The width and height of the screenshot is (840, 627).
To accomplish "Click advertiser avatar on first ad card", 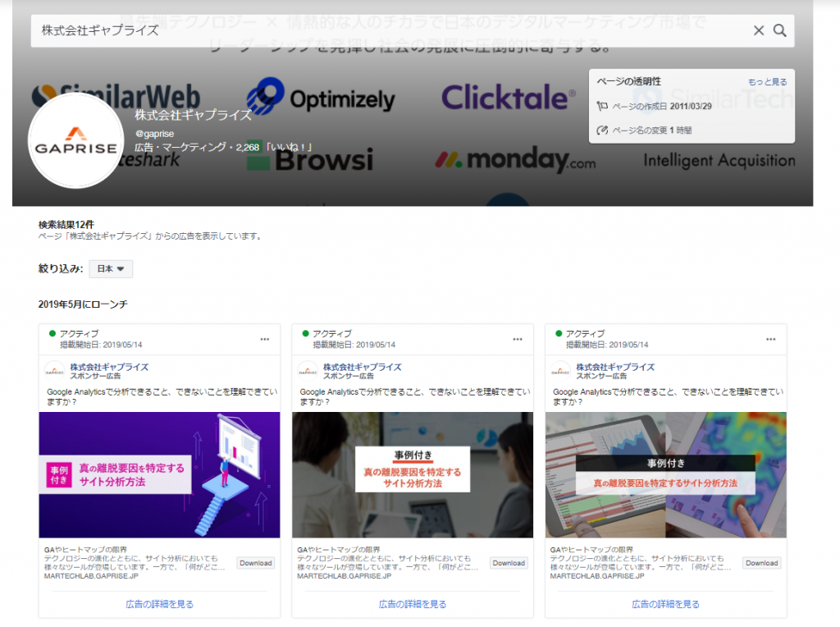I will 55,370.
